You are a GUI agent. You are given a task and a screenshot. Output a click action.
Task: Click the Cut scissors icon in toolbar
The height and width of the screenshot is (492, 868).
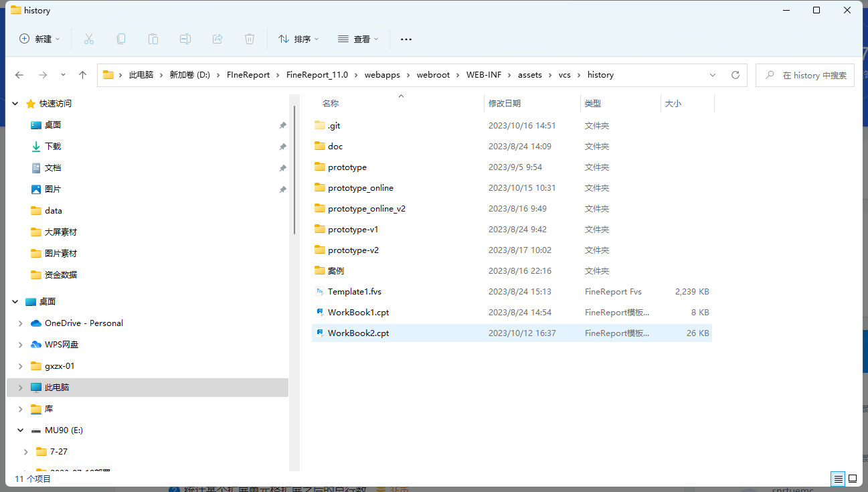click(89, 39)
